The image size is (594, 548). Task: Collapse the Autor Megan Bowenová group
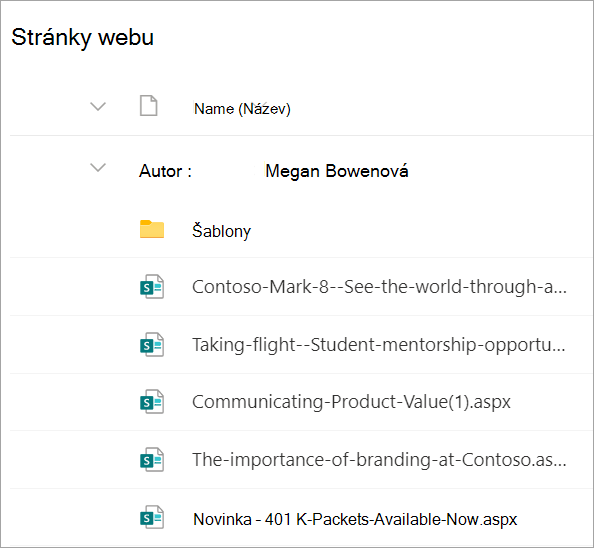[98, 167]
